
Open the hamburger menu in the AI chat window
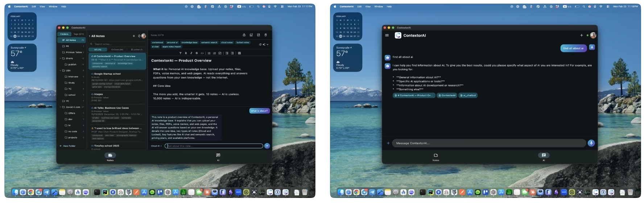387,36
